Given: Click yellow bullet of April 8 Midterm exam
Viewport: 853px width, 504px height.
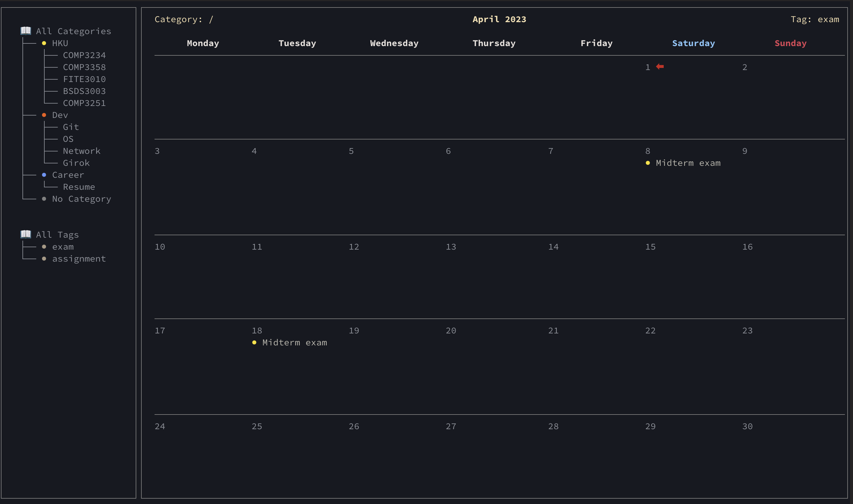Looking at the screenshot, I should (648, 163).
